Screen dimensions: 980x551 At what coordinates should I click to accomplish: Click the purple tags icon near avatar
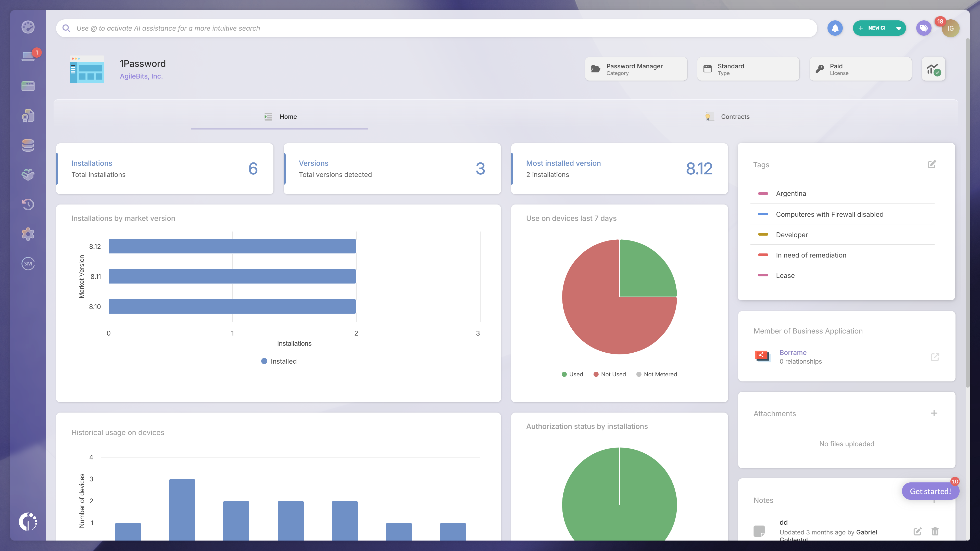pos(924,28)
